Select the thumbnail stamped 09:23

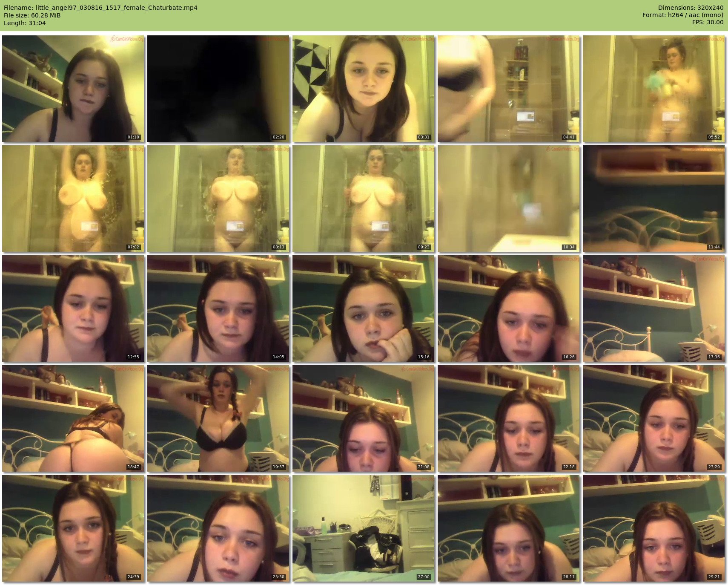[364, 199]
